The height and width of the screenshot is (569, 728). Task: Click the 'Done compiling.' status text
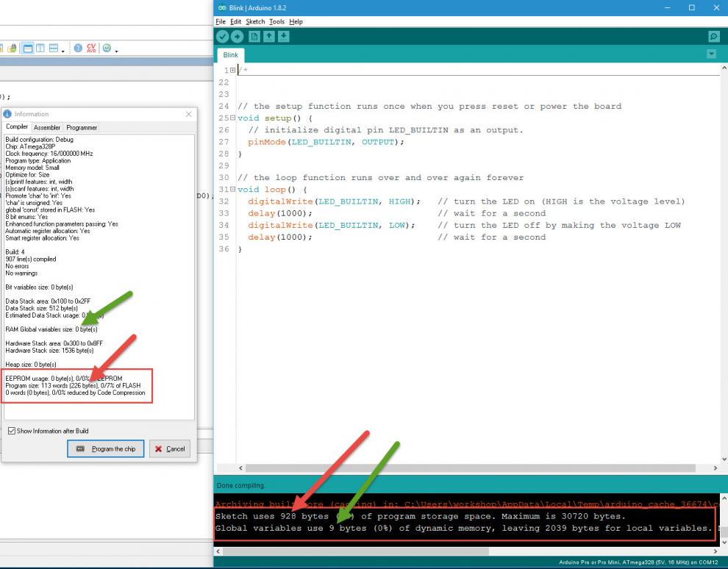[x=240, y=485]
